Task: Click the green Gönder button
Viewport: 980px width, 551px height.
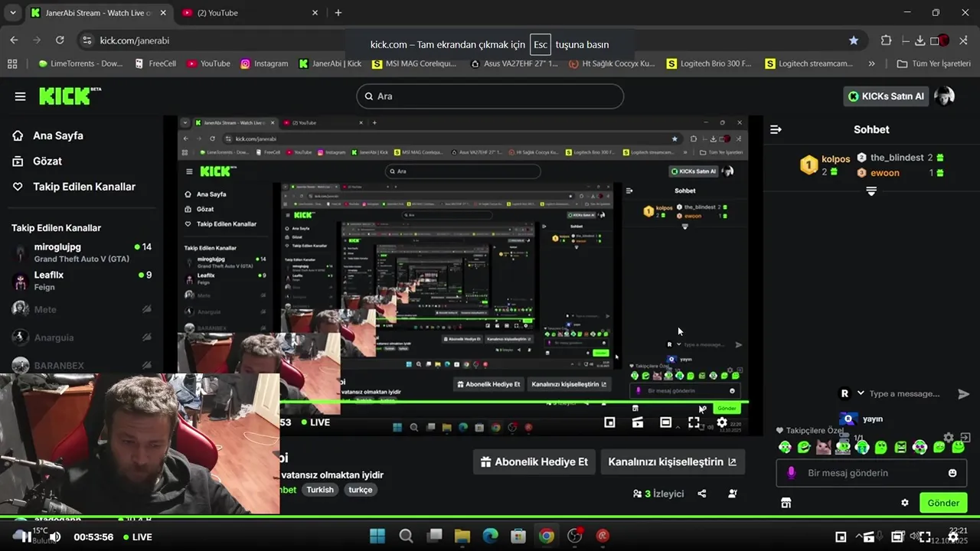Action: tap(943, 503)
